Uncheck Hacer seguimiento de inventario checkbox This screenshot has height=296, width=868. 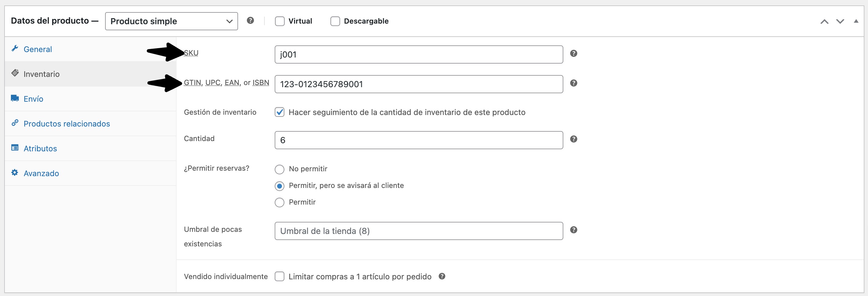(x=280, y=112)
